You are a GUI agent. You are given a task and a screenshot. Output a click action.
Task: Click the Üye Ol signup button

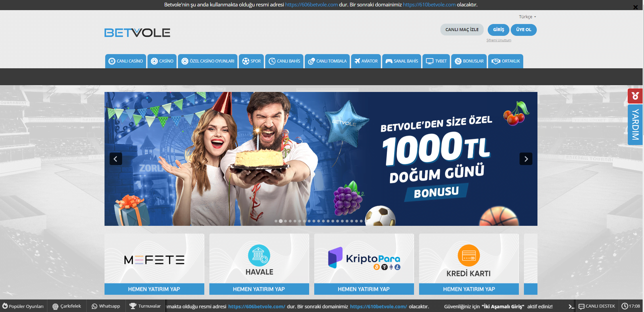523,30
